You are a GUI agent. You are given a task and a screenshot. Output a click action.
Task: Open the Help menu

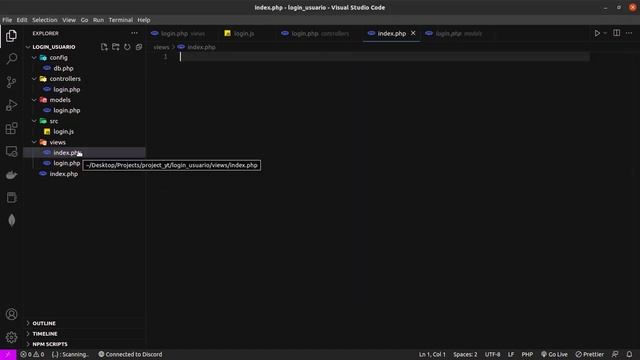click(144, 20)
